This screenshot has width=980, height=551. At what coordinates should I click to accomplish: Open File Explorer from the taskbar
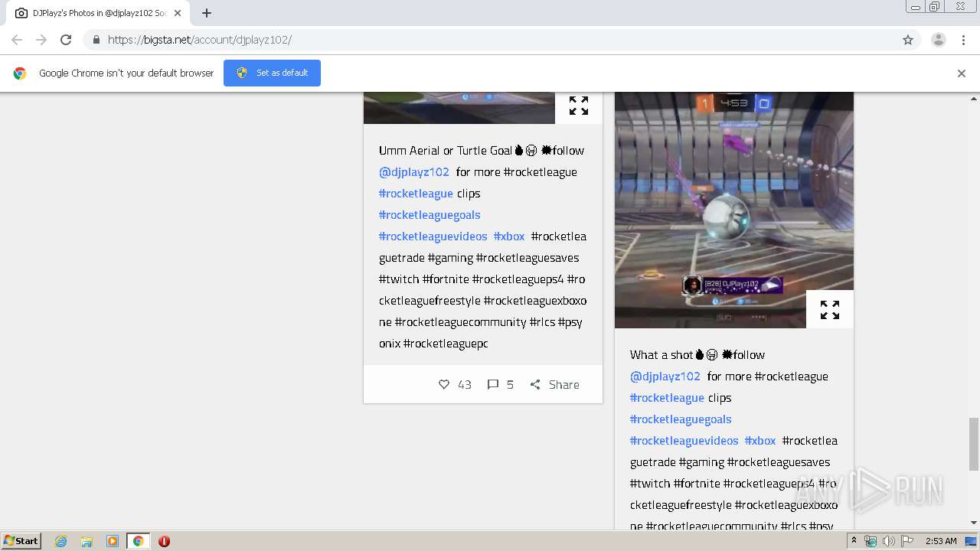pyautogui.click(x=87, y=541)
